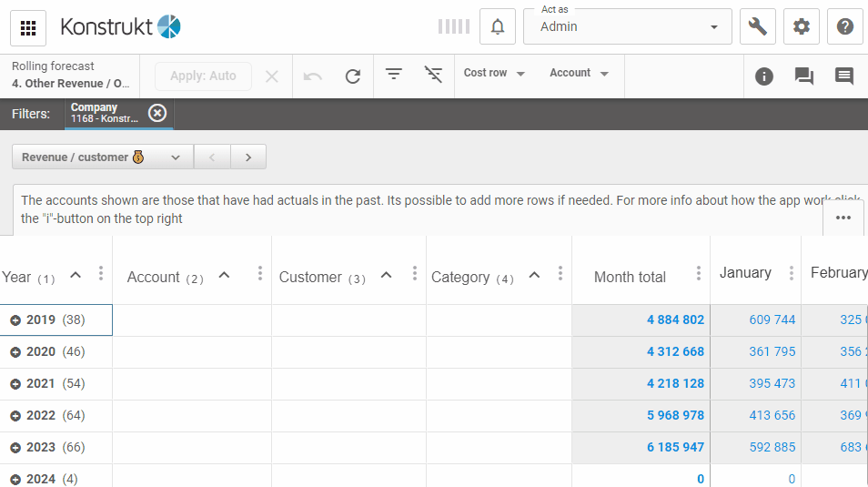Click the clear filters icon
Image resolution: width=868 pixels, height=487 pixels.
click(x=434, y=75)
